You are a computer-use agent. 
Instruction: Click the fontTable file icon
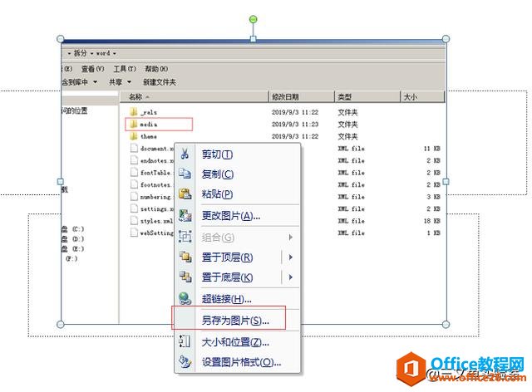135,172
